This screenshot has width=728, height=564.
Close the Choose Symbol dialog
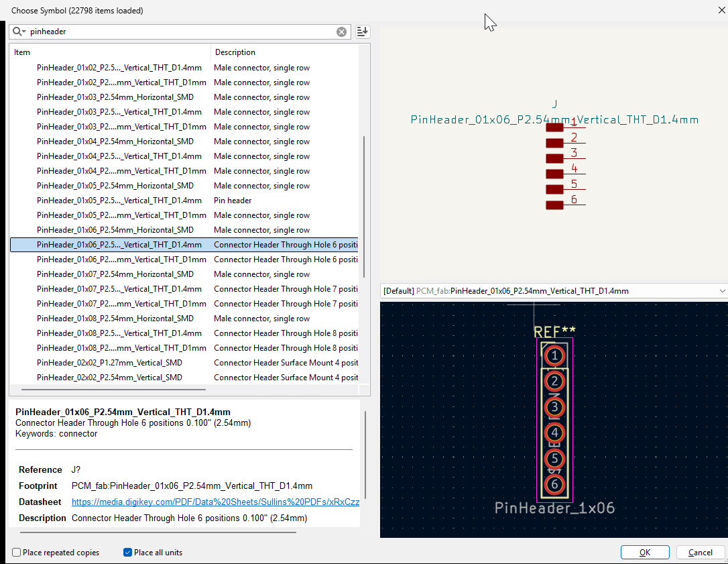coord(722,10)
